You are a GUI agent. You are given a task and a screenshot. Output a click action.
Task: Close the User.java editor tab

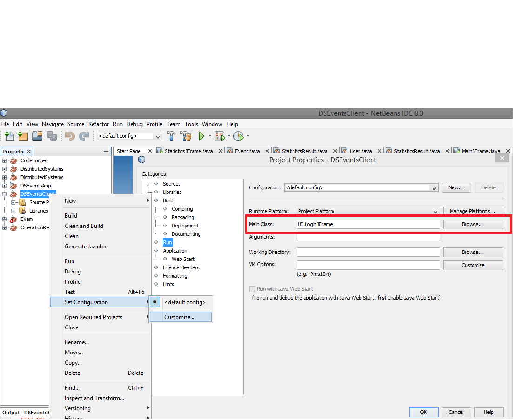tap(380, 151)
